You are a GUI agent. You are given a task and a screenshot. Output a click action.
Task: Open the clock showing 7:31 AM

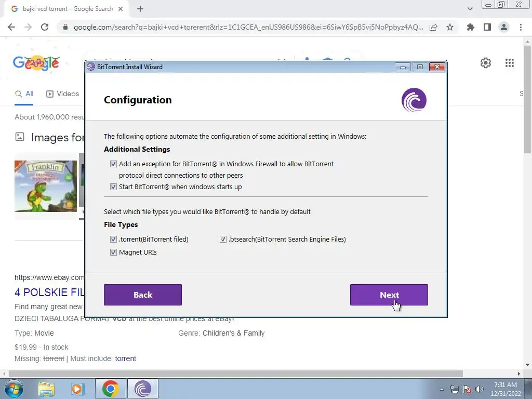(x=506, y=389)
